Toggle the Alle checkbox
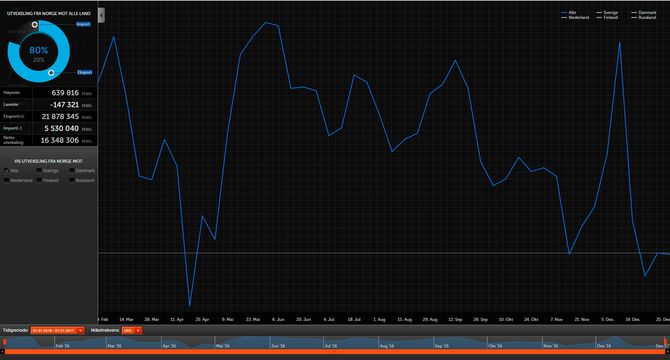The height and width of the screenshot is (360, 670). [6, 170]
